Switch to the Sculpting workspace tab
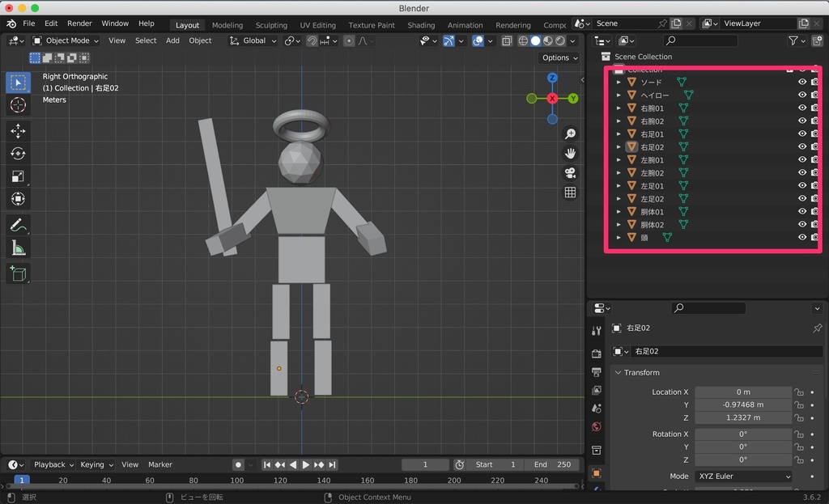This screenshot has height=504, width=829. click(x=271, y=25)
